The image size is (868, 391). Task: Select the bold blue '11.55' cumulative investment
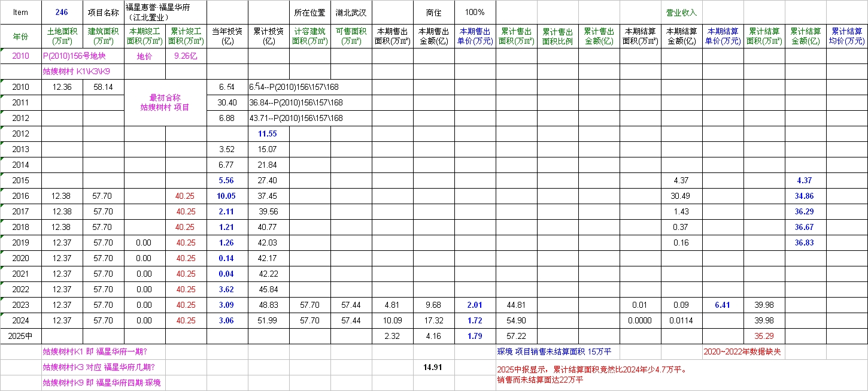pyautogui.click(x=269, y=134)
